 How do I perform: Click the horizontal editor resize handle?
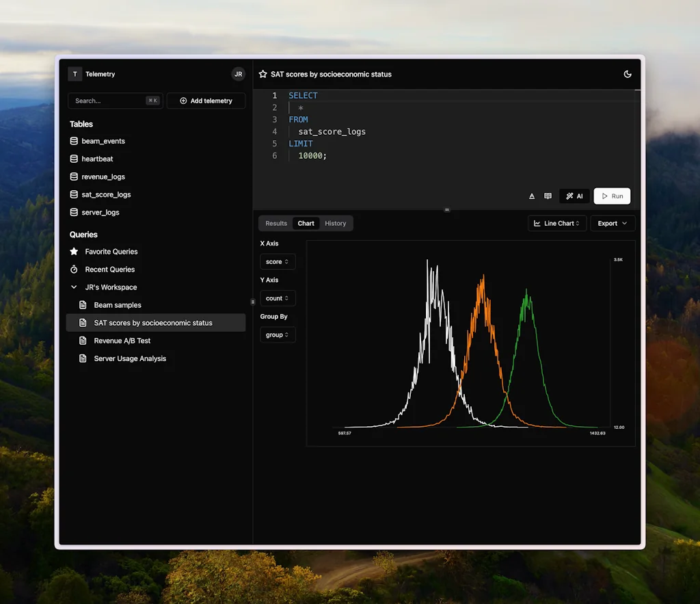click(x=447, y=210)
